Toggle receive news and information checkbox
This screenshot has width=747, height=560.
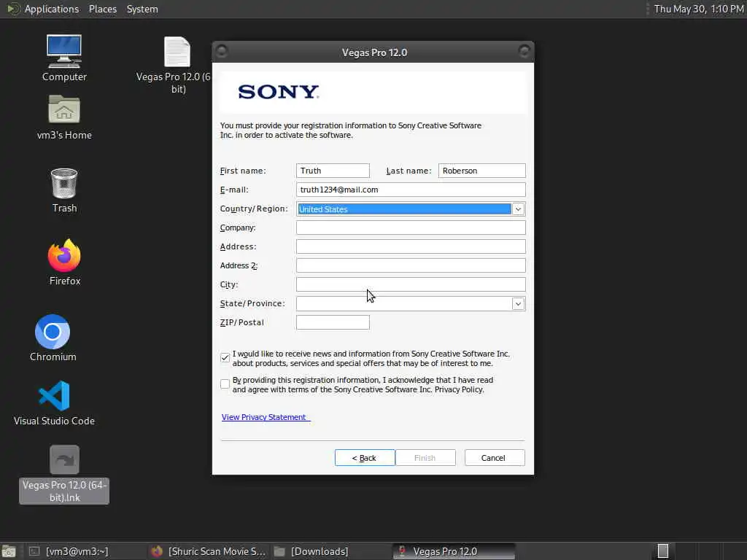(225, 357)
